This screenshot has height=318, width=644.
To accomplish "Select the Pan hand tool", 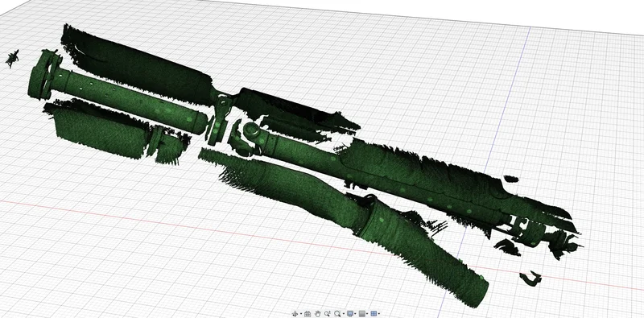I will point(318,314).
